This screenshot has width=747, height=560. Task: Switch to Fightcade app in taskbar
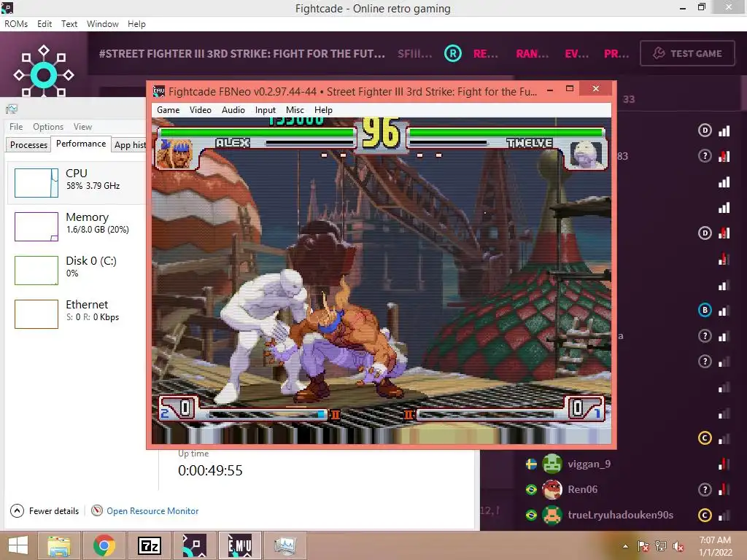pyautogui.click(x=194, y=545)
